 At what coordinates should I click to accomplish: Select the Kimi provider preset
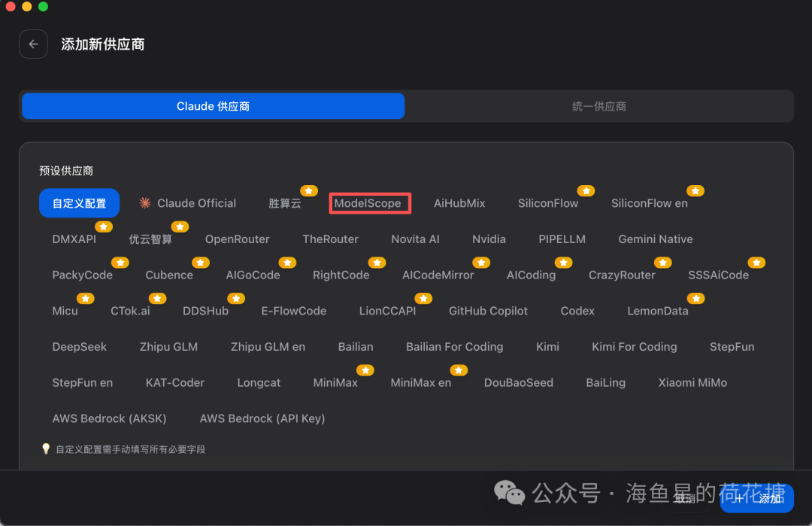[x=547, y=347]
